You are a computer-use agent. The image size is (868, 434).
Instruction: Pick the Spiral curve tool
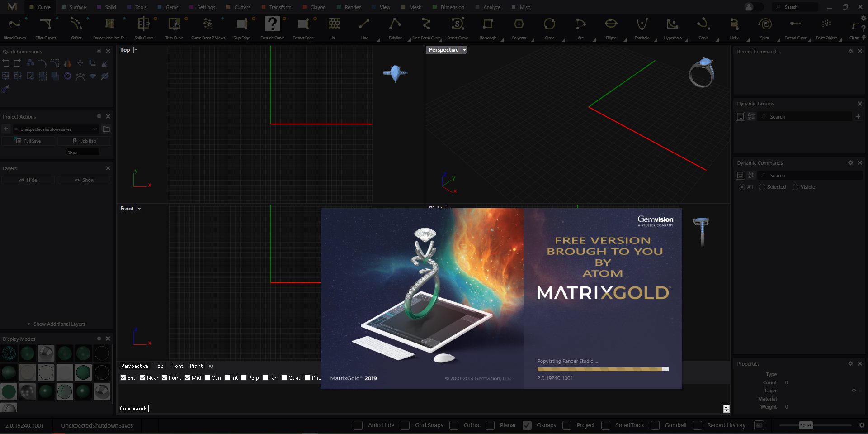pos(764,24)
